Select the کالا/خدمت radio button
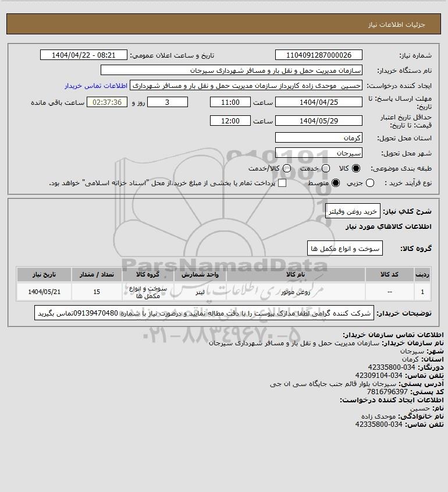This screenshot has height=492, width=448. tap(286, 168)
